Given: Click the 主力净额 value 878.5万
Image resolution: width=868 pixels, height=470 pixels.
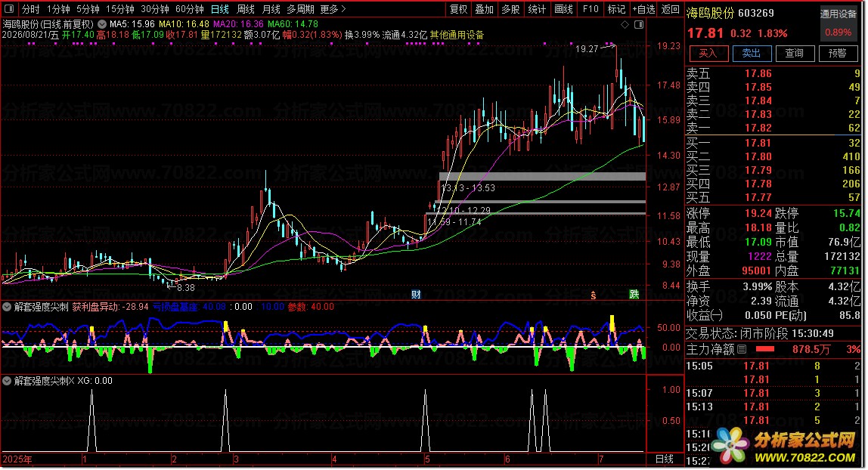Looking at the screenshot, I should pyautogui.click(x=811, y=349).
